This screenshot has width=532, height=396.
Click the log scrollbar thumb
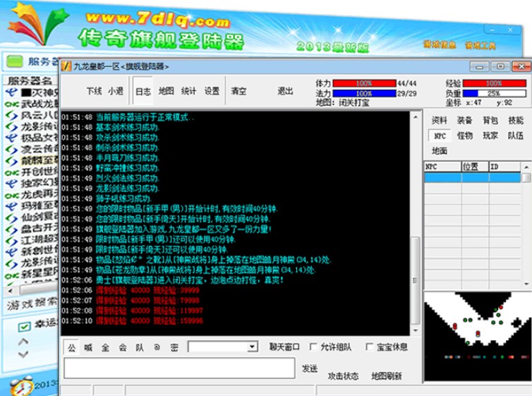(x=416, y=280)
